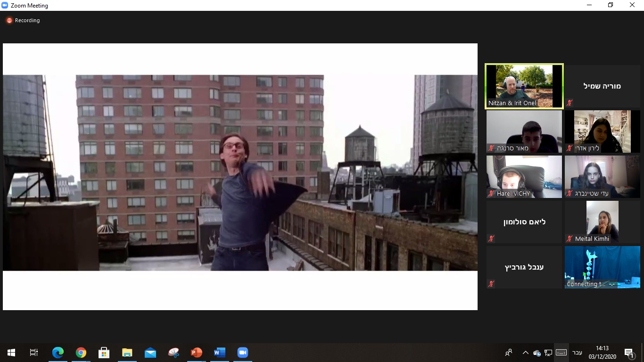Launch Microsoft Edge from the taskbar
Image resolution: width=644 pixels, height=362 pixels.
point(58,353)
